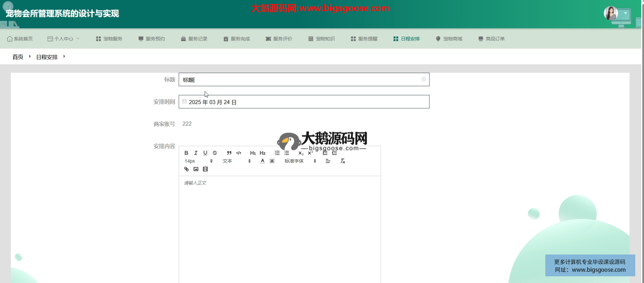
Task: Open the text color picker
Action: [x=263, y=161]
